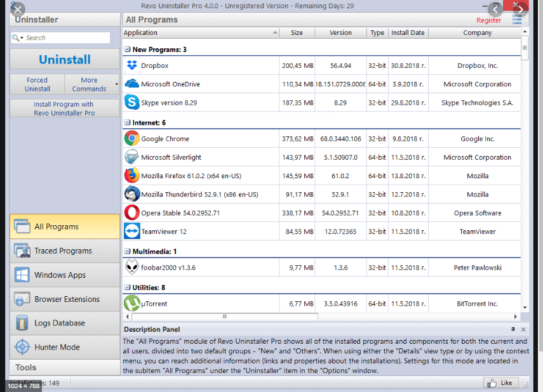Click the Microsoft OneDrive cloud icon
This screenshot has height=392, width=543.
coord(131,84)
